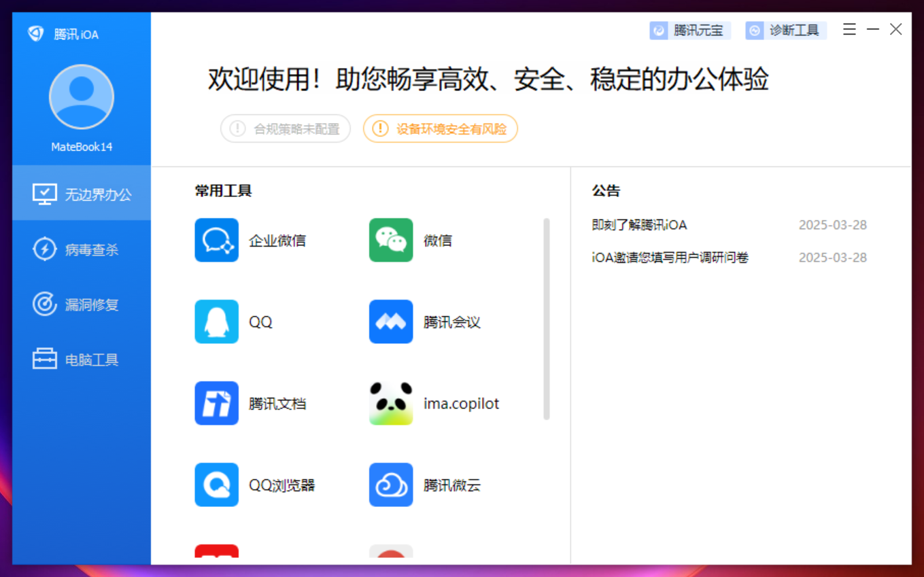Viewport: 924px width, 577px height.
Task: Click the 病毒查杀 lightning icon
Action: pos(45,249)
